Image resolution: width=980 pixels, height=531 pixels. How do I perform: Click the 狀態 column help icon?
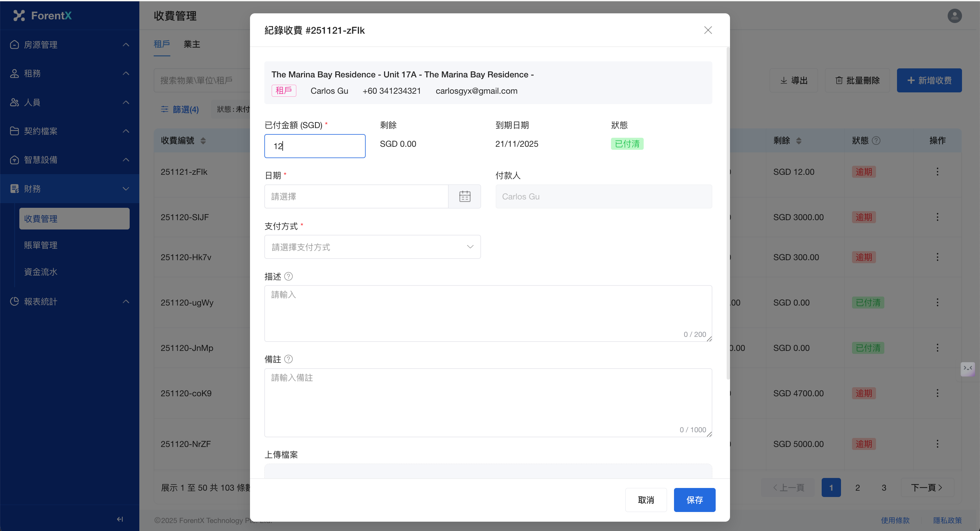pos(876,140)
